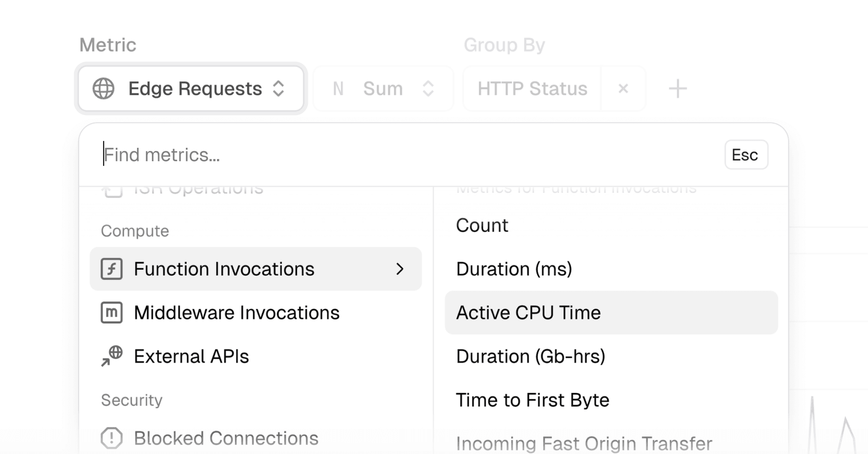The height and width of the screenshot is (454, 868).
Task: Choose Active CPU Time metric
Action: click(528, 313)
